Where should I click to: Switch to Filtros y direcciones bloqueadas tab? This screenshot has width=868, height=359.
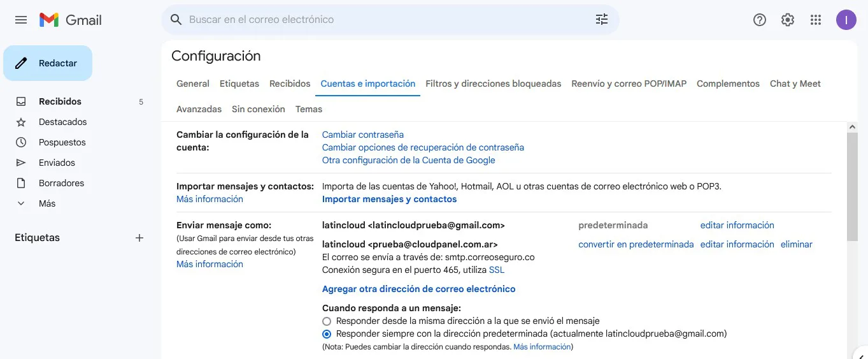[x=493, y=84]
